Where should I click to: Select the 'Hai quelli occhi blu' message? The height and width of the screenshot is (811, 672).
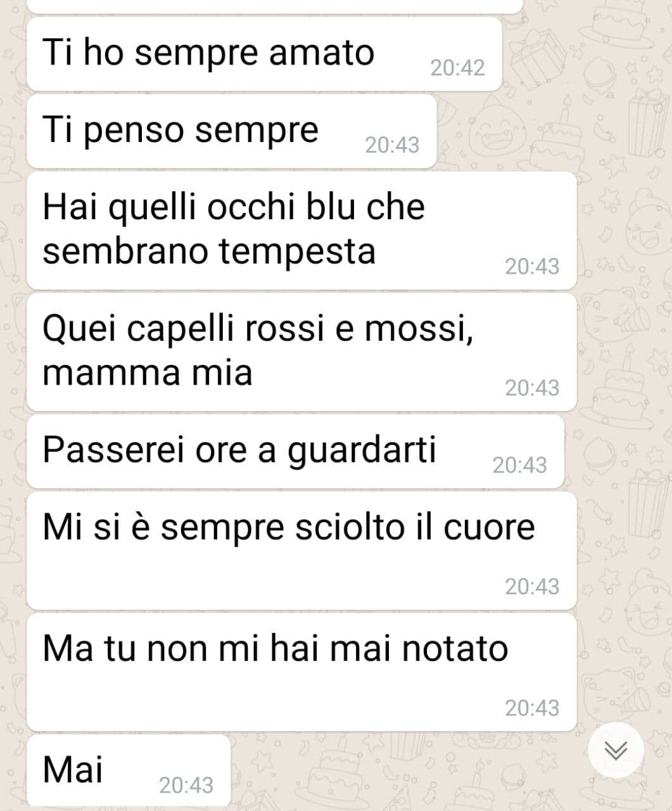pos(301,231)
